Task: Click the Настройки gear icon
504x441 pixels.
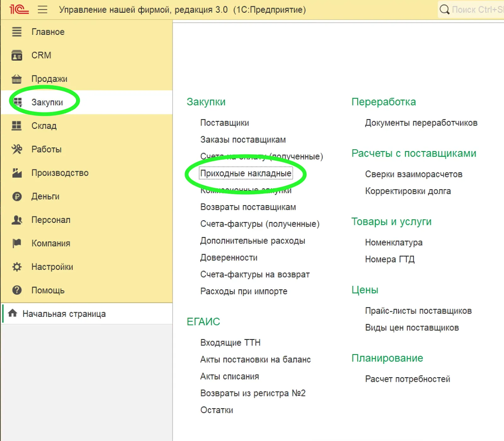Action: 17,267
